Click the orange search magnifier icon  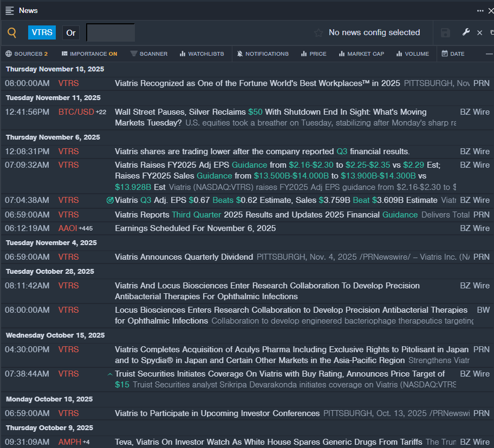pos(11,32)
